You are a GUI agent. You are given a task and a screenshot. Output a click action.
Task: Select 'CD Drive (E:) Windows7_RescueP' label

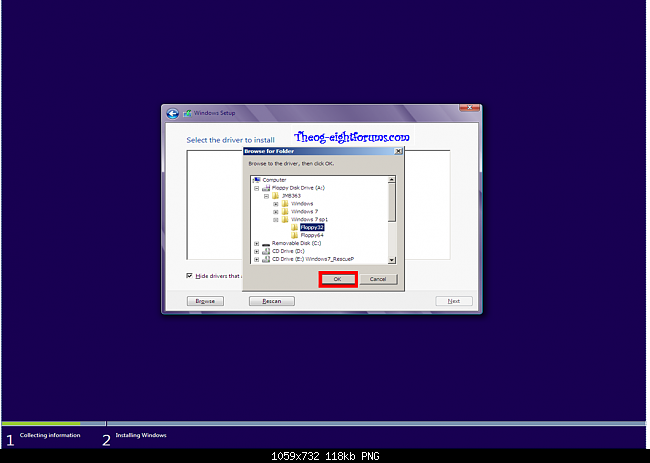tap(313, 259)
